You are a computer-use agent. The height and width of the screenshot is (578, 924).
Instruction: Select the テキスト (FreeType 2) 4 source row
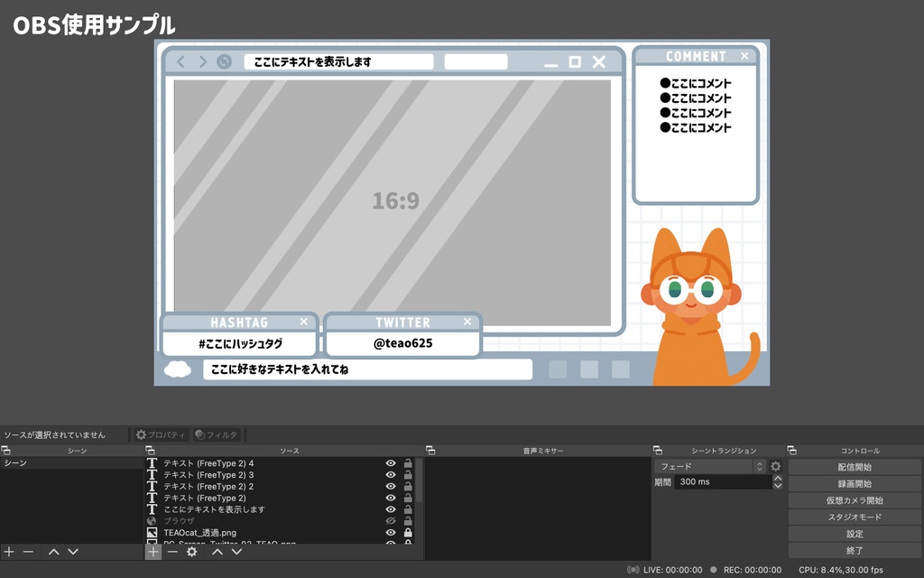[281, 463]
